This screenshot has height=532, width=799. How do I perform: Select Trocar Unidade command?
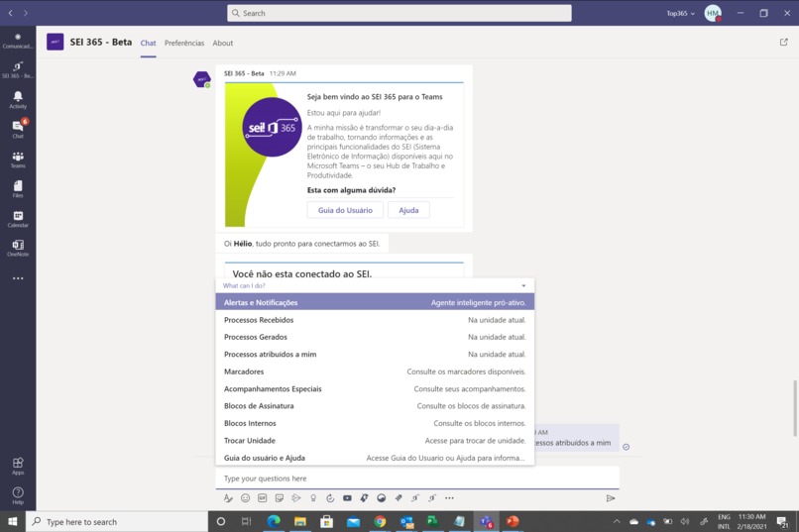pos(375,441)
